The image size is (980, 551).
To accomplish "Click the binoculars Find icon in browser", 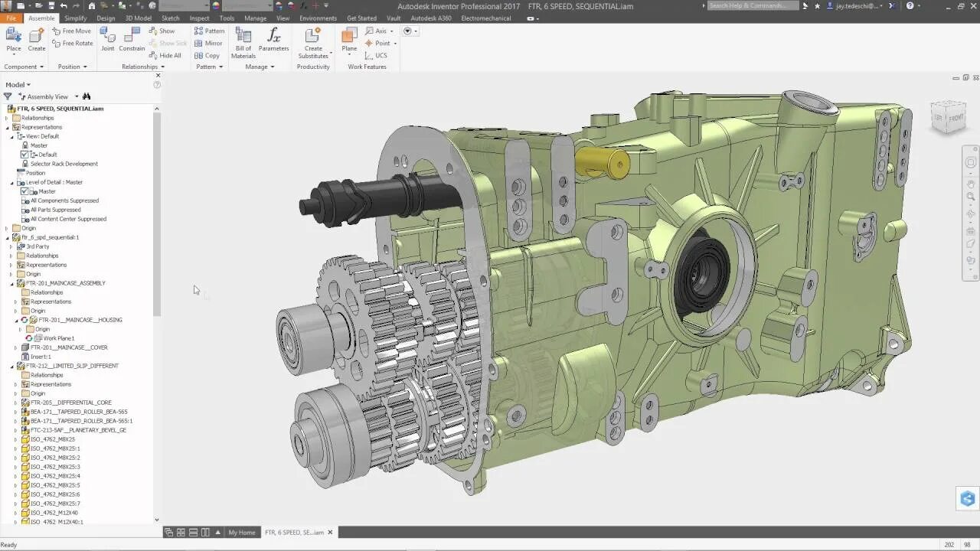I will click(87, 96).
